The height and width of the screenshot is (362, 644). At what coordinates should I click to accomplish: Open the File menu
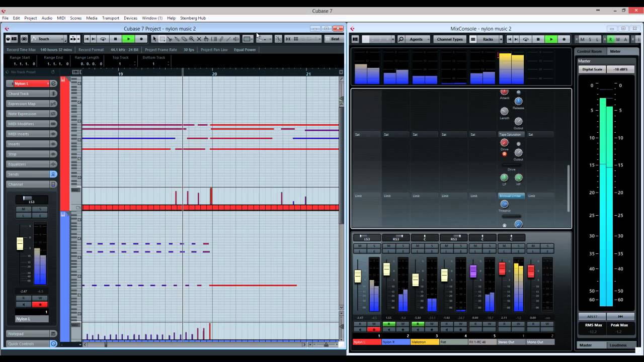coord(5,18)
